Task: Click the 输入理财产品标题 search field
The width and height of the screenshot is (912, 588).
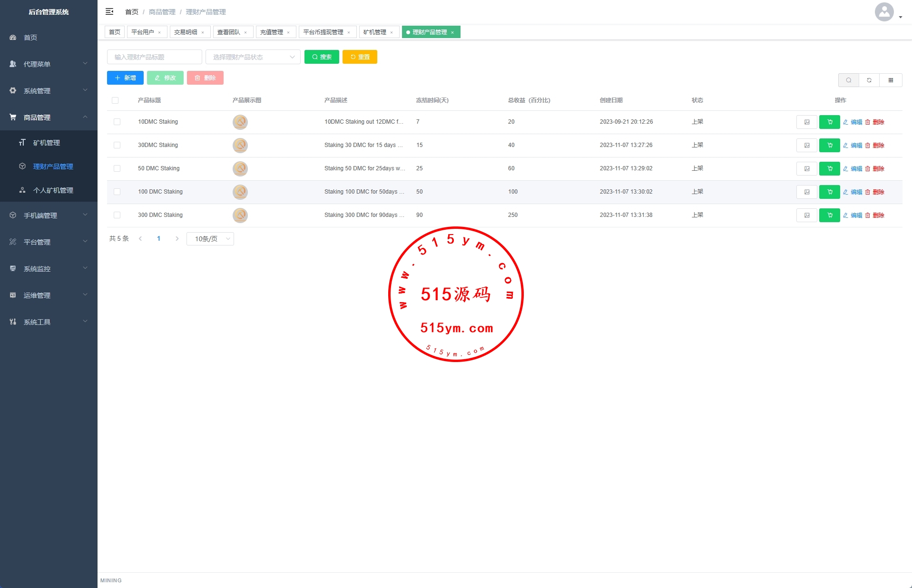Action: click(x=154, y=57)
